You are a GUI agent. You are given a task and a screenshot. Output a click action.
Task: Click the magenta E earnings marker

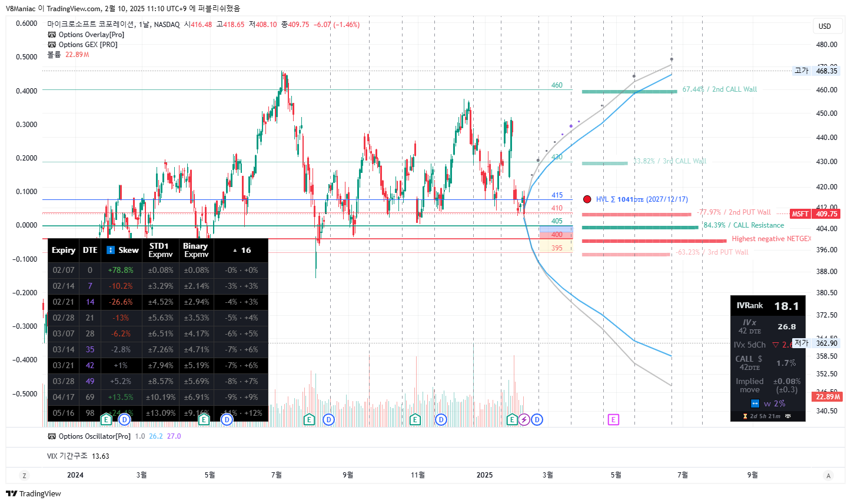click(613, 419)
